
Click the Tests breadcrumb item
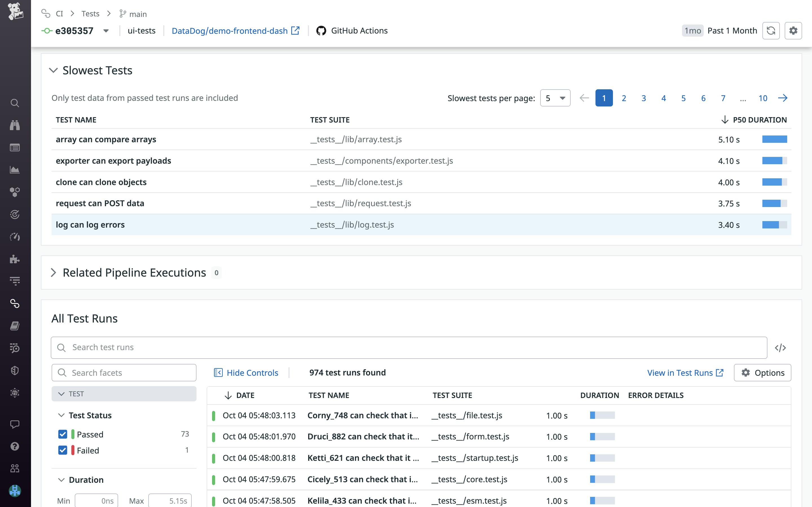[90, 14]
